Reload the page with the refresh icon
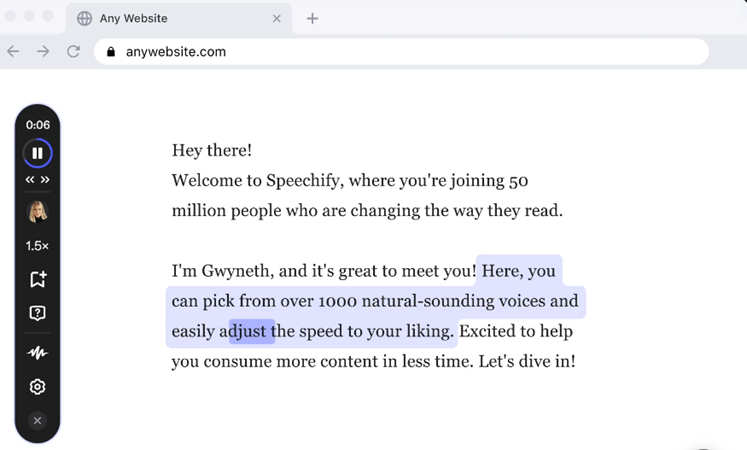Image resolution: width=747 pixels, height=450 pixels. point(73,51)
